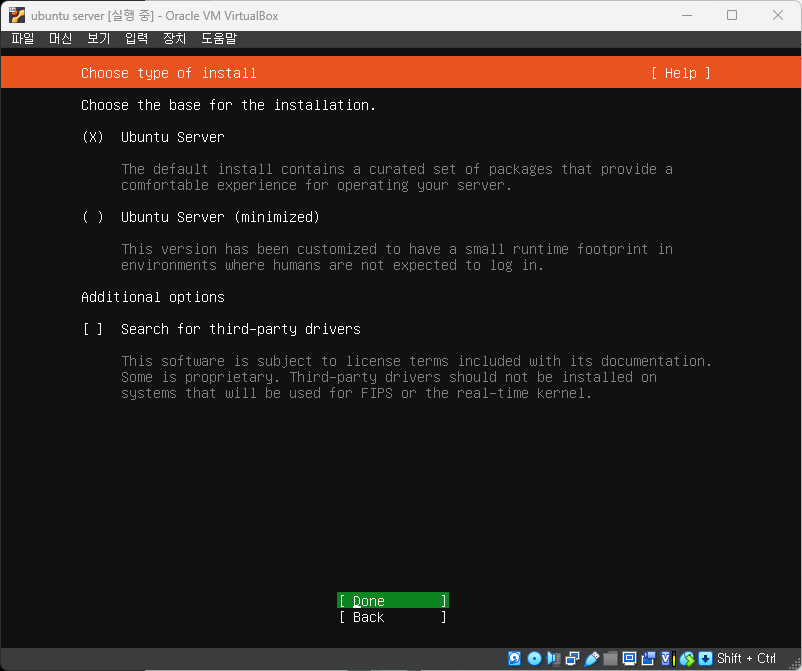Open the 파일 menu
Image resolution: width=802 pixels, height=671 pixels.
tap(23, 38)
